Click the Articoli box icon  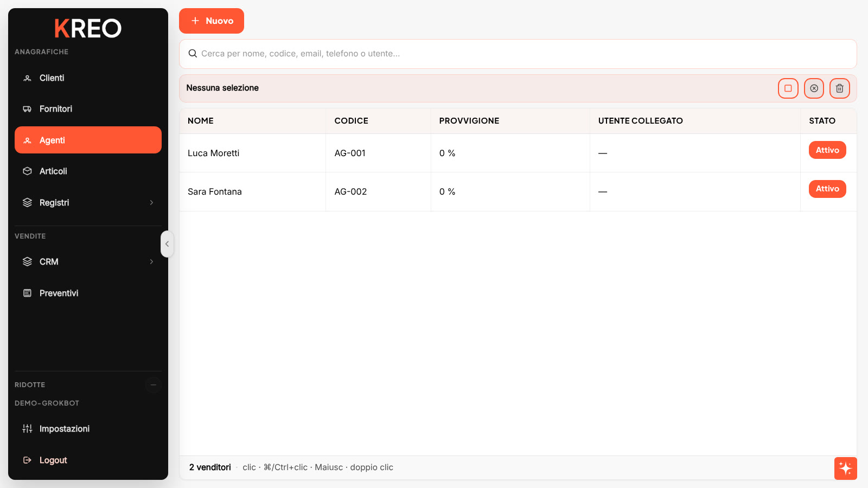tap(27, 171)
